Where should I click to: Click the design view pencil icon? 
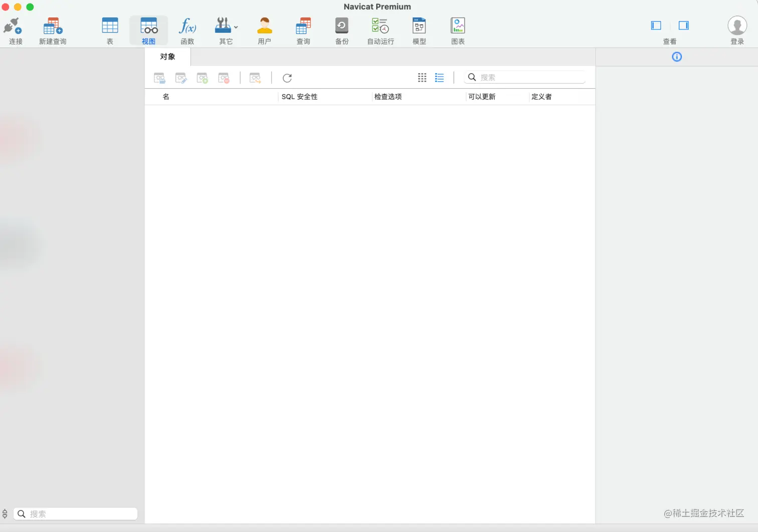point(181,78)
